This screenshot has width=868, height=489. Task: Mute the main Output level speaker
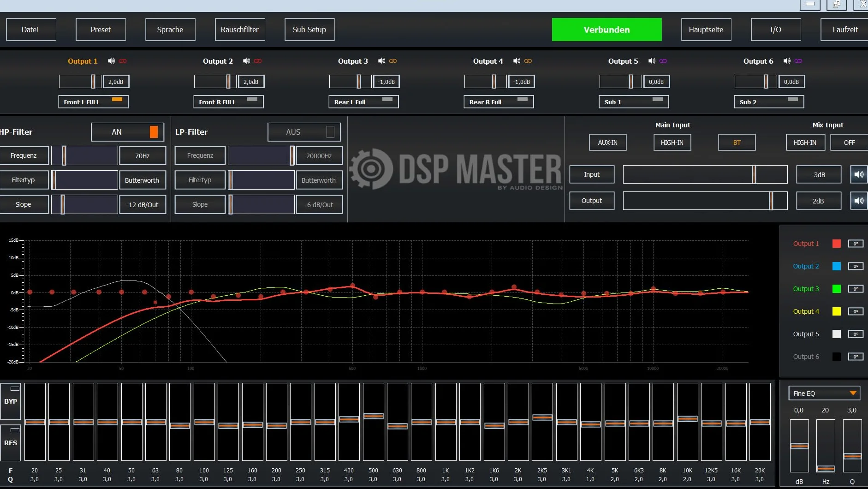[x=859, y=201]
